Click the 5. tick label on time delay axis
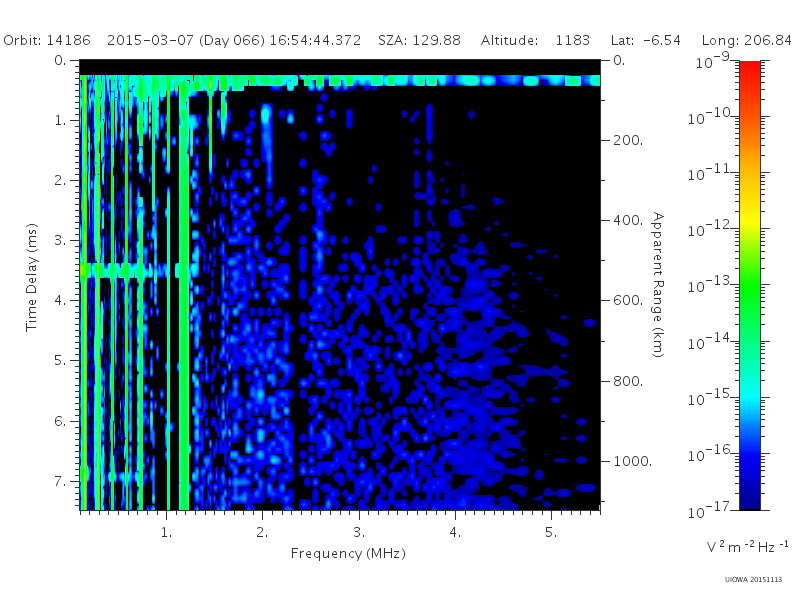Image resolution: width=800 pixels, height=600 pixels. pos(60,361)
